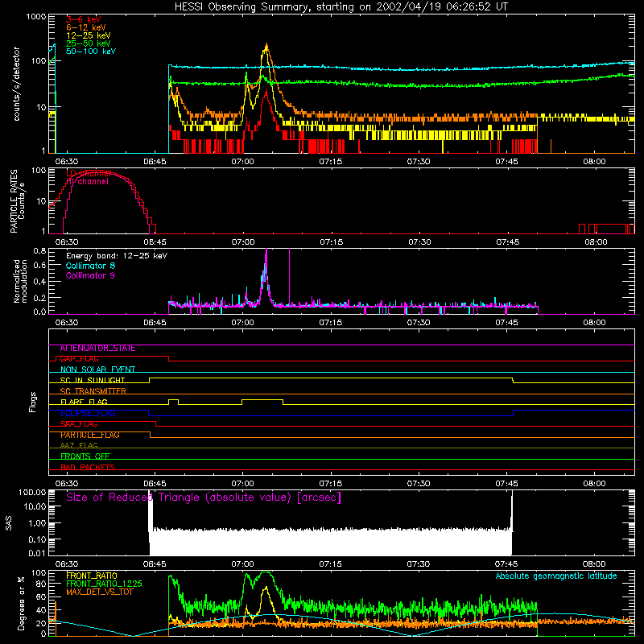This screenshot has height=644, width=644.
Task: Select the blue ECLIPSE_FLAG label
Action: coord(88,413)
